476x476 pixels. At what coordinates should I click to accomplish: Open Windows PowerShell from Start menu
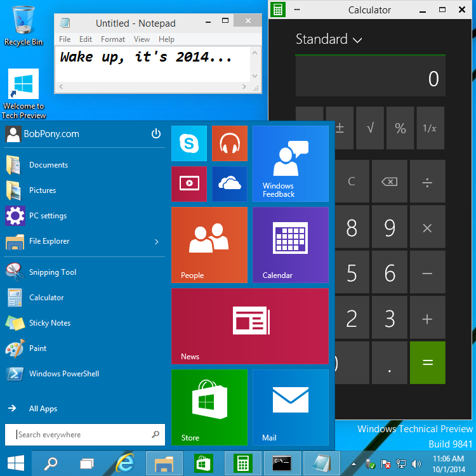point(84,374)
